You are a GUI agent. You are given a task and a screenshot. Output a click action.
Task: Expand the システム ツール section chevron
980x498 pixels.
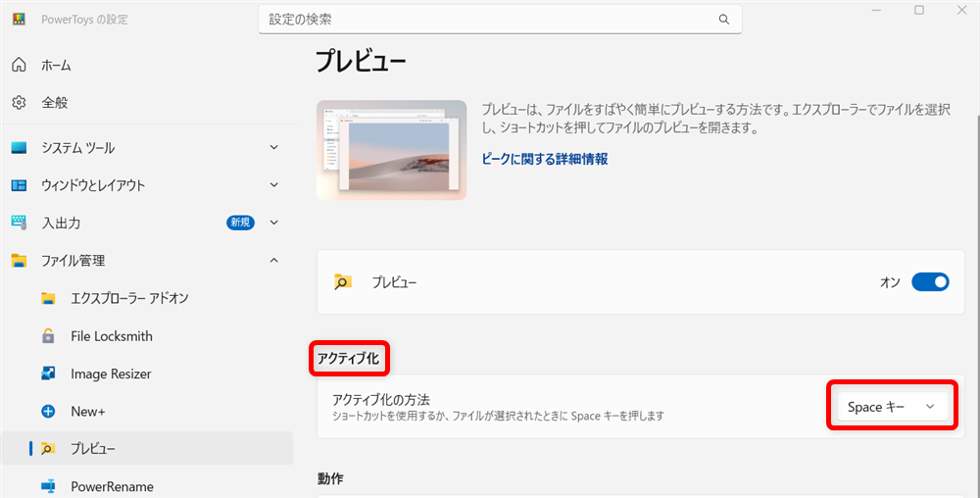pyautogui.click(x=273, y=147)
